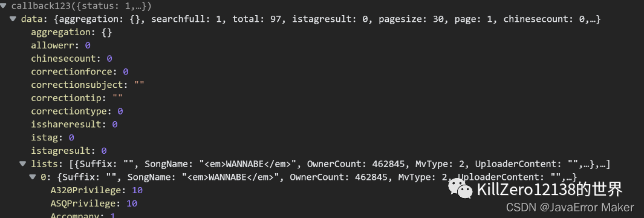This screenshot has width=644, height=218.
Task: Select the correctiontip row
Action: [77, 98]
